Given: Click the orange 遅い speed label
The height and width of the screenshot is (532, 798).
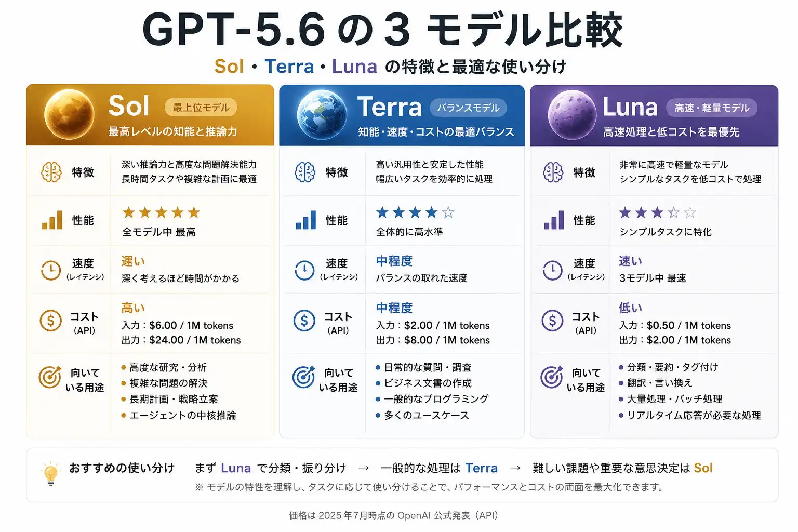Looking at the screenshot, I should (x=133, y=261).
